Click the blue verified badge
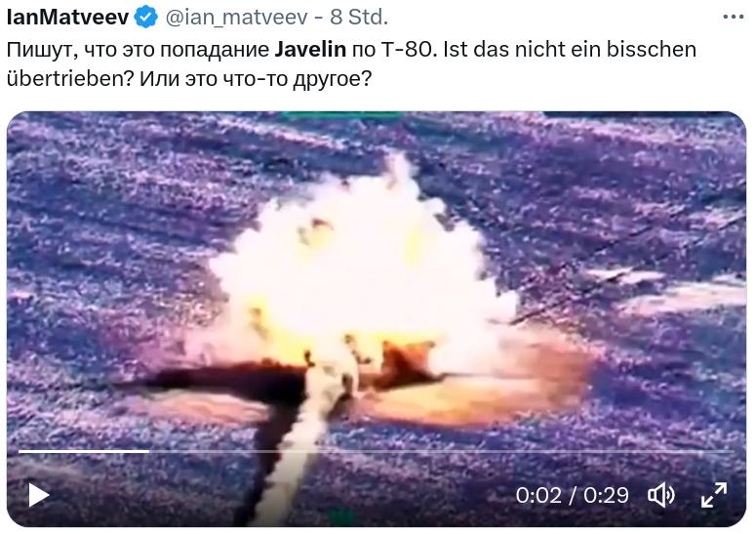This screenshot has height=534, width=756. 145,18
